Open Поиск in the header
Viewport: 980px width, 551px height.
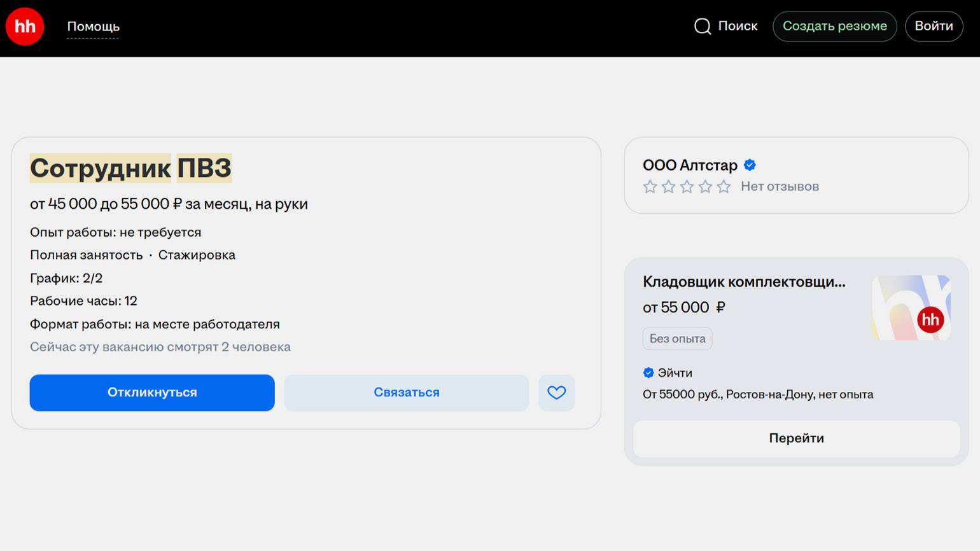738,26
